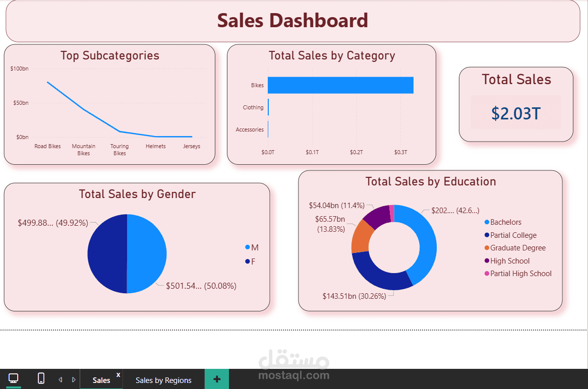Image resolution: width=588 pixels, height=389 pixels.
Task: Click the $143.51bn Partial College data label
Action: pos(355,296)
